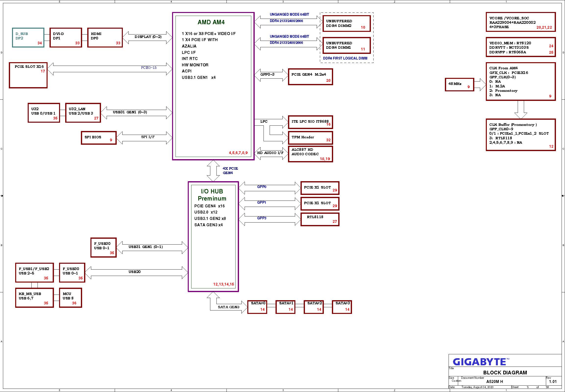Click the "D_SUB DP2" block
The width and height of the screenshot is (565, 392).
pyautogui.click(x=28, y=37)
